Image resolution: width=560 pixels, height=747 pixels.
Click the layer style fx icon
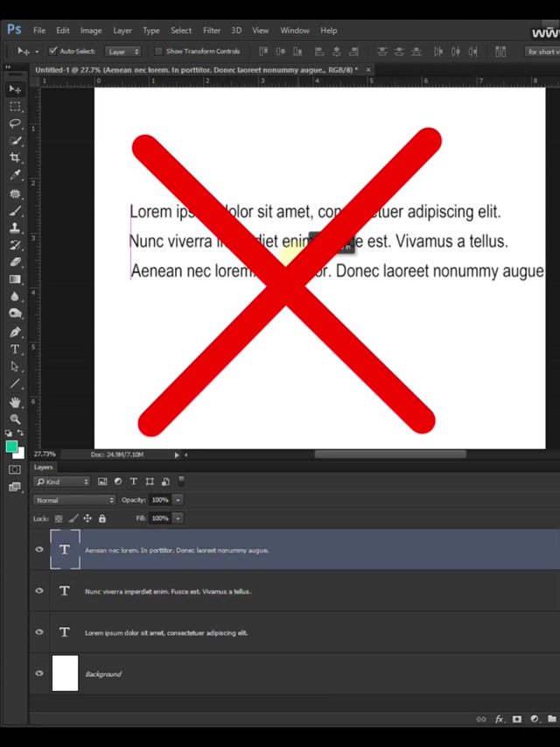500,719
